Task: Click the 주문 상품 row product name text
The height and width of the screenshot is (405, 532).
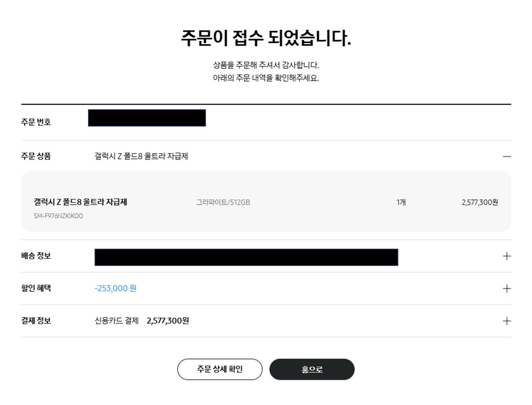Action: pos(141,156)
